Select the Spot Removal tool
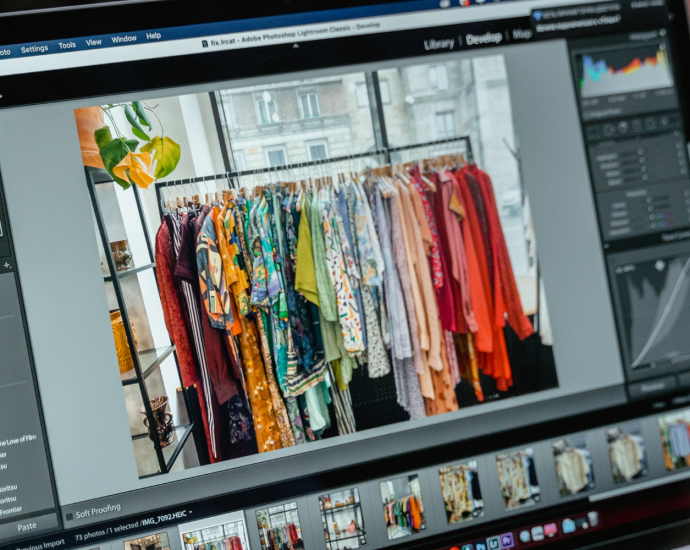The image size is (690, 550). (608, 130)
